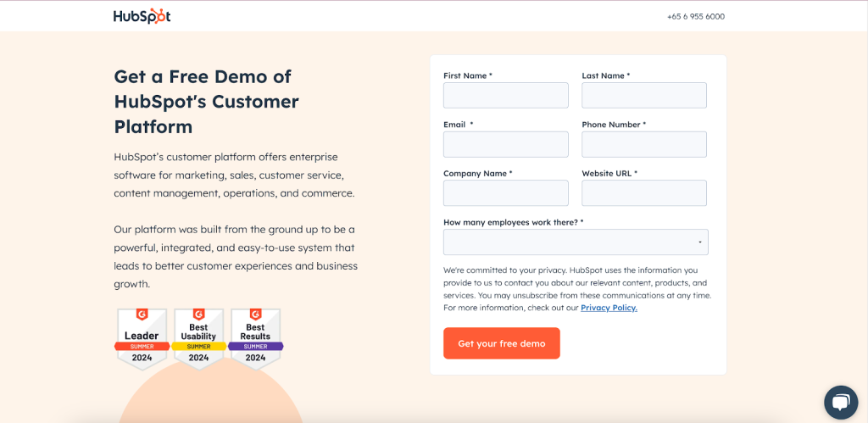
Task: Click the G2 Best Results badge
Action: (255, 337)
